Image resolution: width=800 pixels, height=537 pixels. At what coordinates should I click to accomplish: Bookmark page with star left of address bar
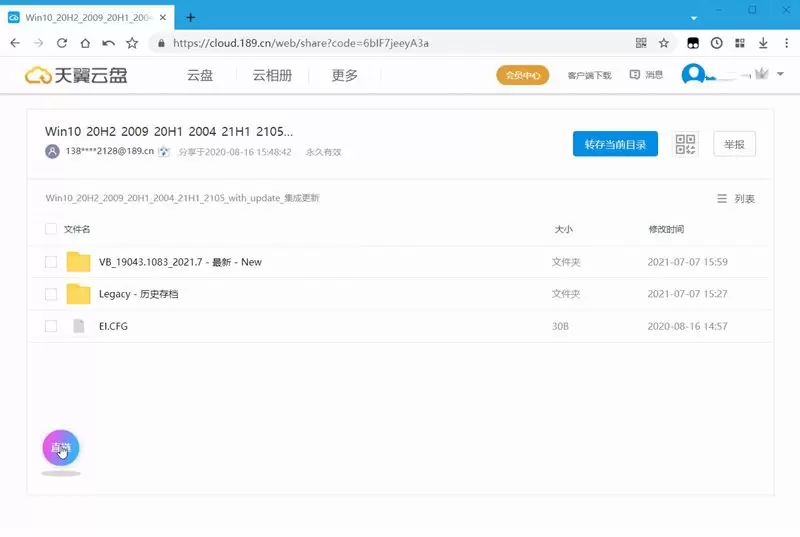click(132, 43)
